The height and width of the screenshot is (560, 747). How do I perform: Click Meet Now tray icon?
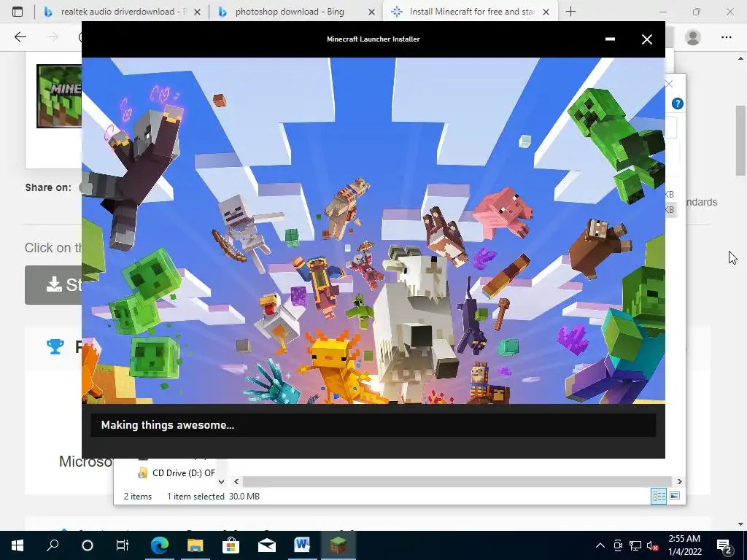(618, 545)
